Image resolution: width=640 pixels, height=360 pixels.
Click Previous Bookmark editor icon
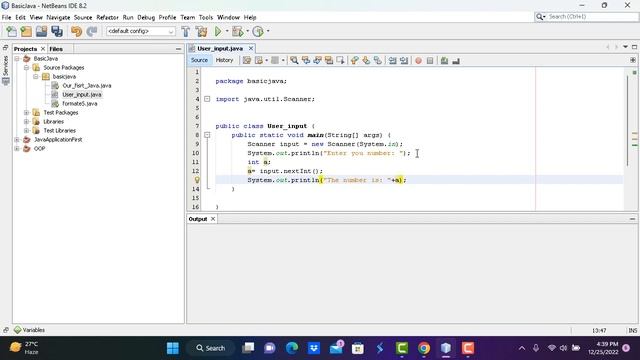354,60
